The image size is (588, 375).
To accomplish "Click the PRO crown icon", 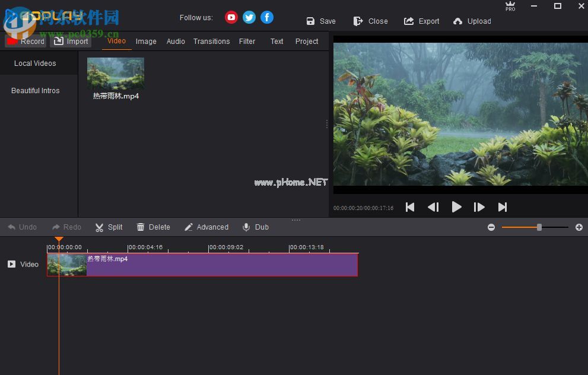I will click(510, 7).
